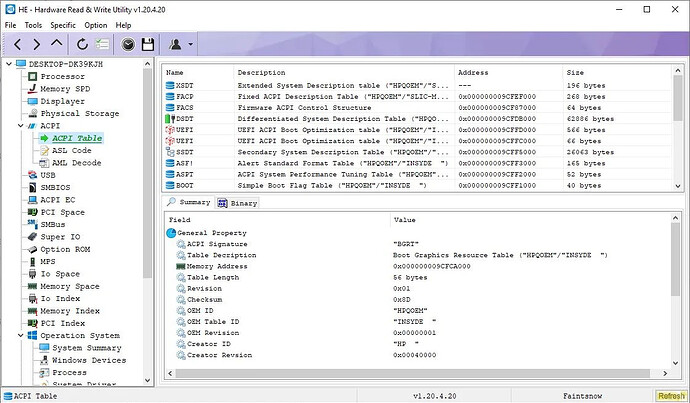This screenshot has width=690, height=403.
Task: Click the clock toolbar icon
Action: 128,44
